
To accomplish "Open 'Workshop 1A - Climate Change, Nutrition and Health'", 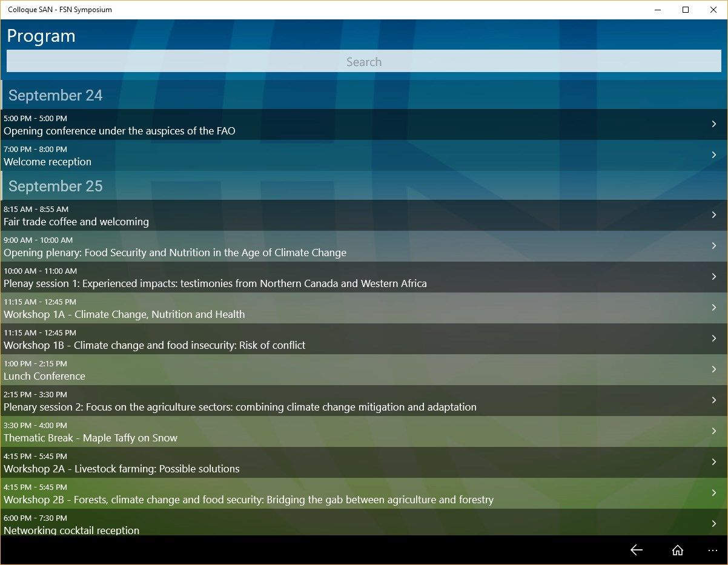I will [x=124, y=314].
